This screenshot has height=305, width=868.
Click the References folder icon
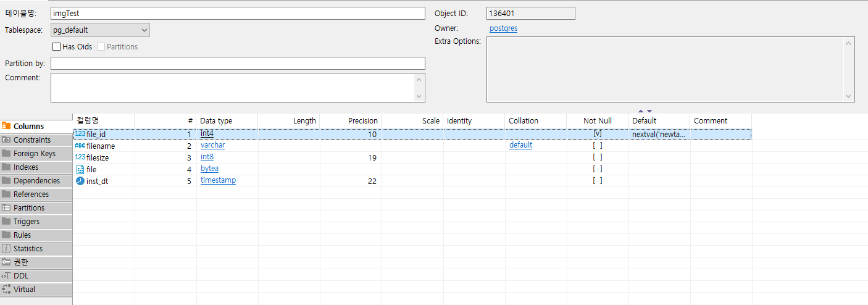click(x=6, y=194)
